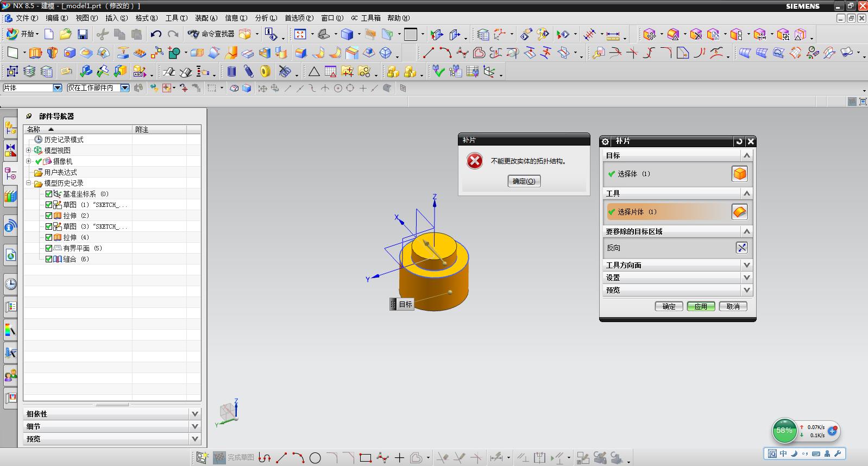Screen dimensions: 868x466
Task: Open the Measure Distance ruler tool
Action: 613,35
